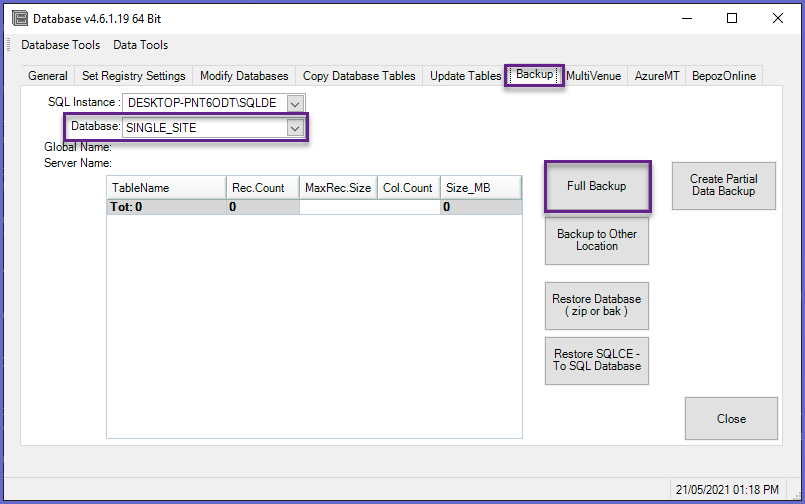Select the BepozOnline tab
This screenshot has height=504, width=805.
[724, 76]
